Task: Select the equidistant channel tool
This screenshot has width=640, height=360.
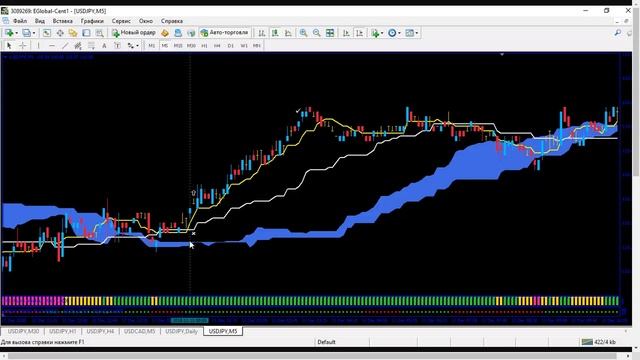Action: point(78,46)
